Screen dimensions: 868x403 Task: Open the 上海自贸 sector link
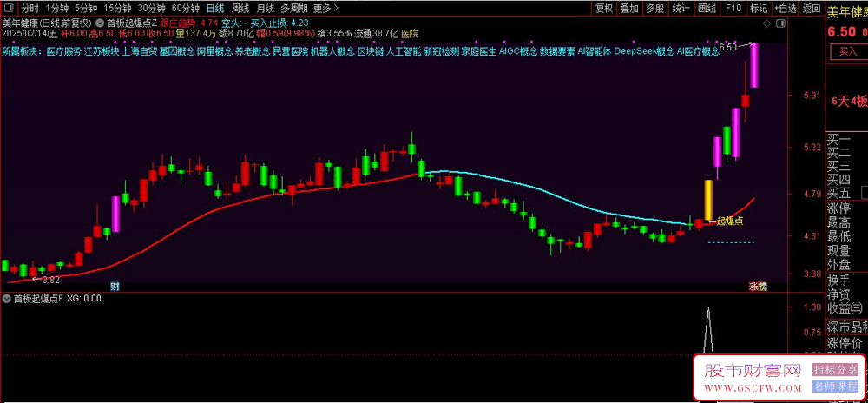[139, 52]
